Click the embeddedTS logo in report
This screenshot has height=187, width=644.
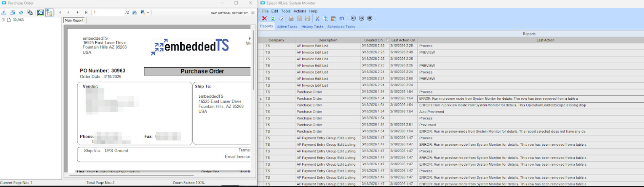coord(190,47)
